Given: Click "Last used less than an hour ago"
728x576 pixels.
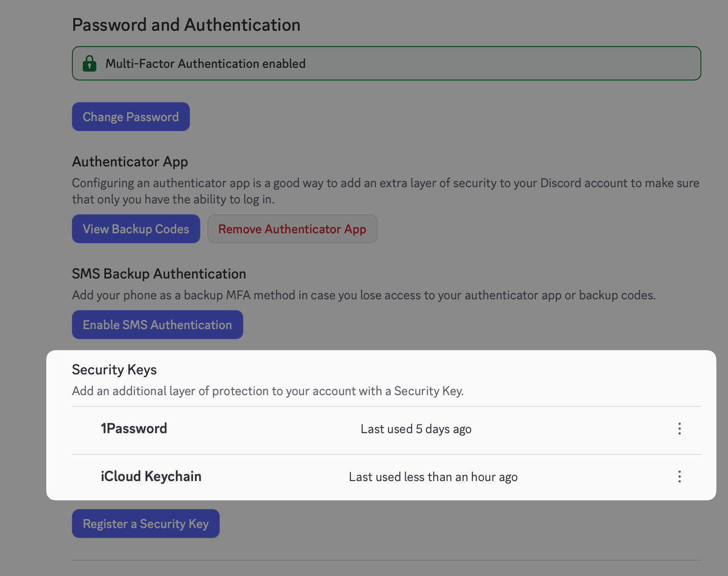Looking at the screenshot, I should (x=433, y=477).
